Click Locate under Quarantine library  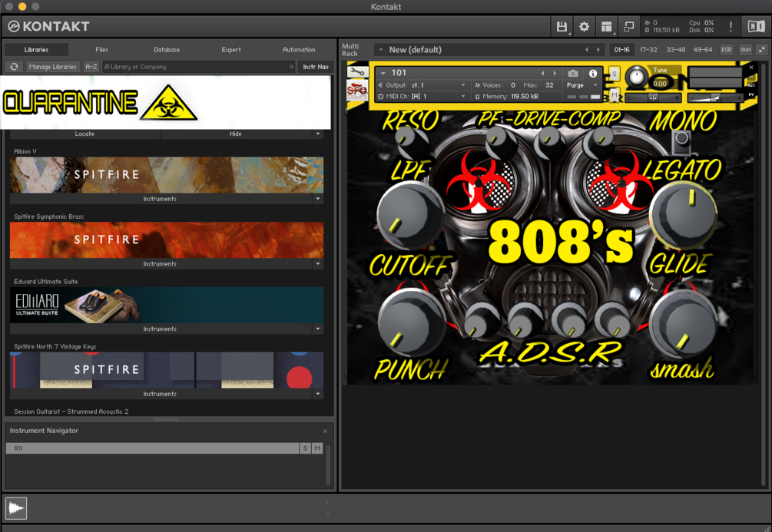[84, 134]
